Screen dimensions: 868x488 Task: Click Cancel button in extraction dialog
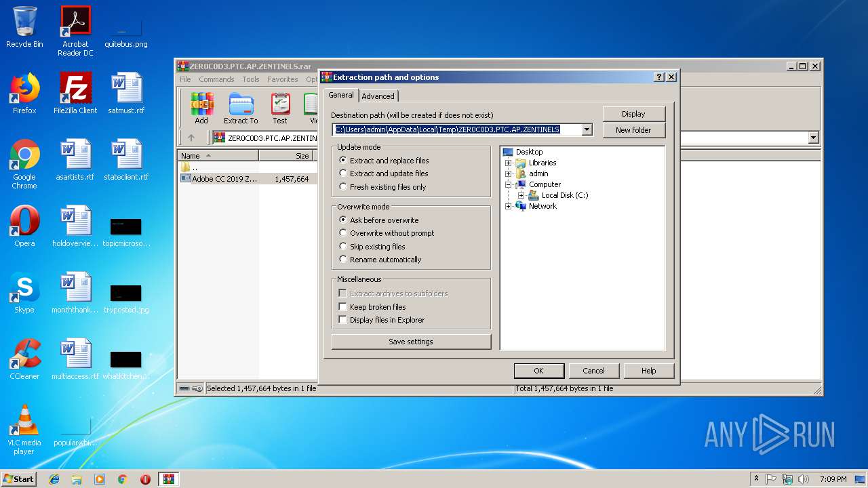pos(593,371)
